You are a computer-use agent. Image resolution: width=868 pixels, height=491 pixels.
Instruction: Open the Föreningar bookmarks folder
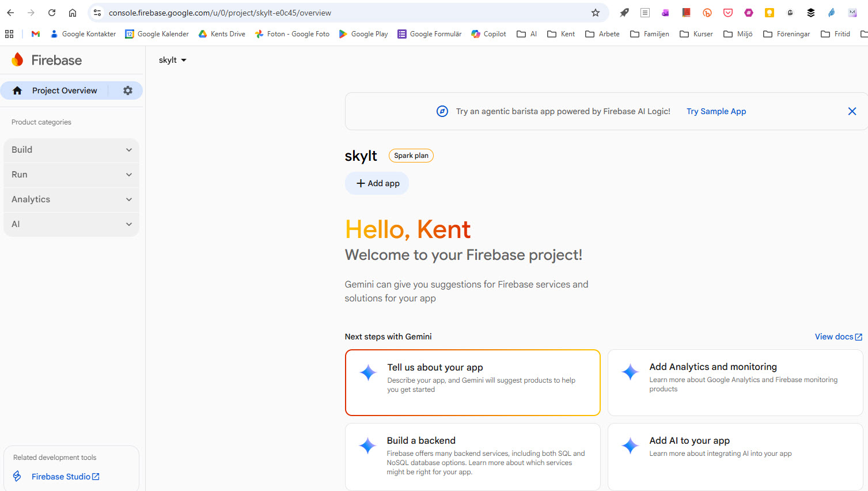(x=787, y=34)
